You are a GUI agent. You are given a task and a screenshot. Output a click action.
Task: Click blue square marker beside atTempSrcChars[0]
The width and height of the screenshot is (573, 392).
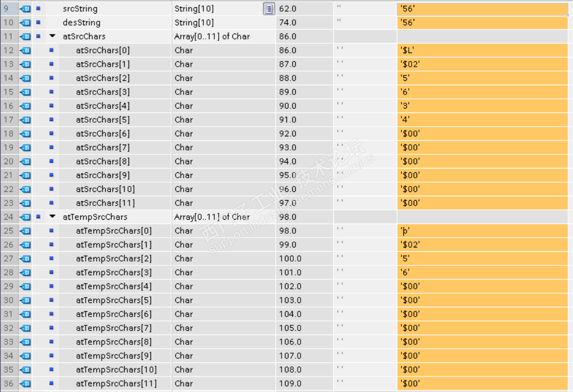point(51,230)
